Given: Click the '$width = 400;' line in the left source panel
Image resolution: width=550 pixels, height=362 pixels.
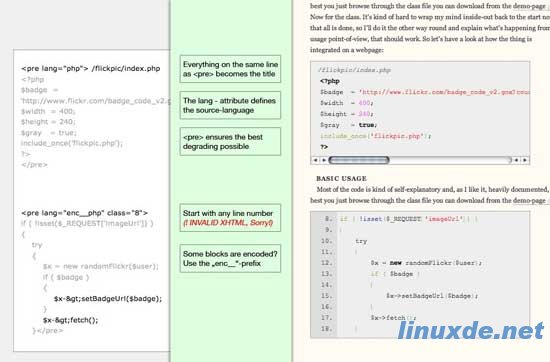Looking at the screenshot, I should click(48, 111).
